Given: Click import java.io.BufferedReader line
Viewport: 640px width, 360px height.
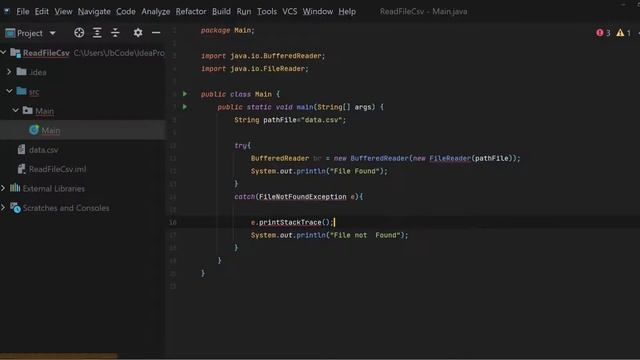Looking at the screenshot, I should pyautogui.click(x=263, y=56).
